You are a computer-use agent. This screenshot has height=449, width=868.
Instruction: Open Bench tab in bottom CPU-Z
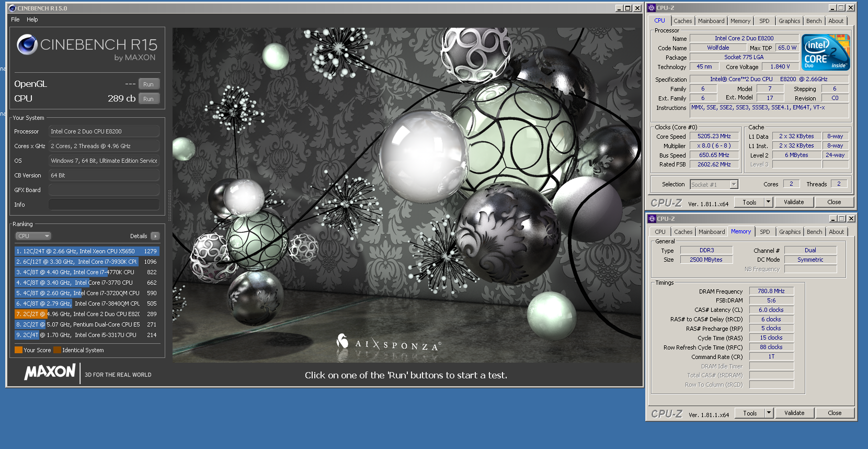[815, 232]
